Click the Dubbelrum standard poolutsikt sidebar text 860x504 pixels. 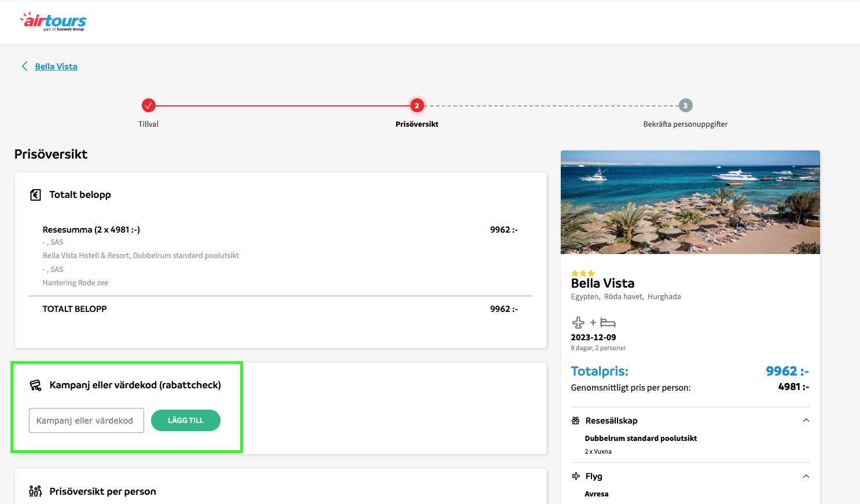(641, 439)
